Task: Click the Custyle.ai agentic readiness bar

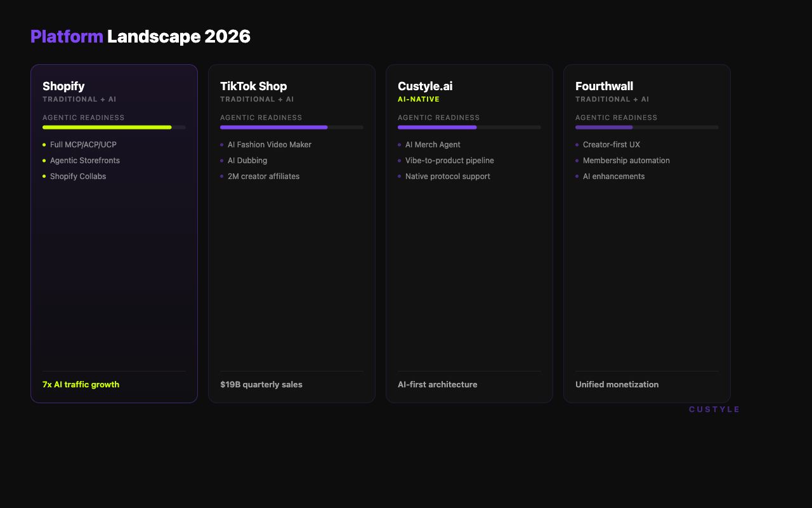Action: 469,128
